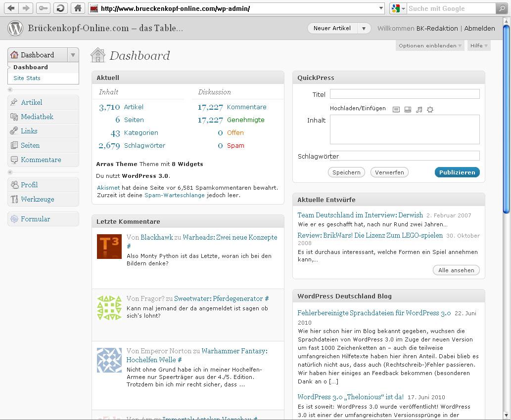Click Speichern to save the draft
The height and width of the screenshot is (420, 511).
(x=346, y=172)
